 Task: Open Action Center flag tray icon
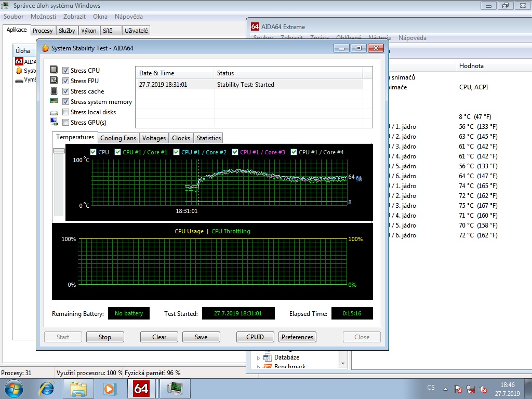click(458, 389)
